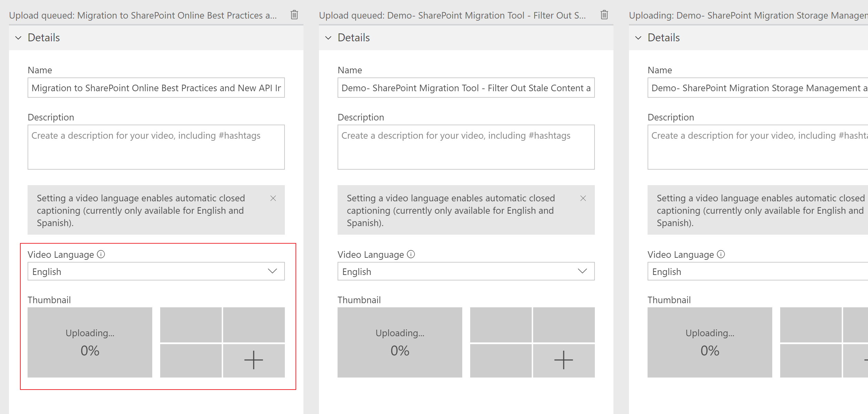Delete the queued Filter Out Stale upload
868x414 pixels.
pos(604,15)
